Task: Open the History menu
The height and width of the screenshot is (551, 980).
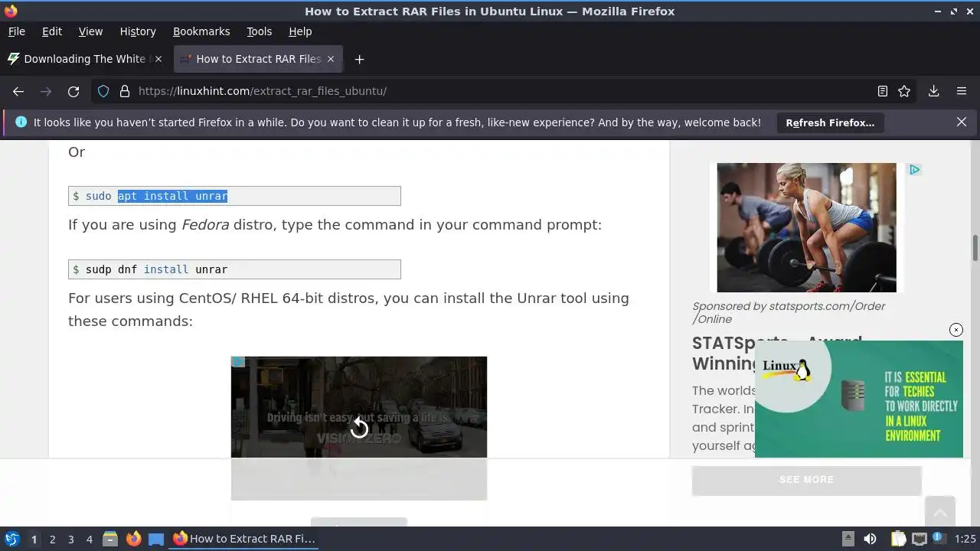Action: 138,31
